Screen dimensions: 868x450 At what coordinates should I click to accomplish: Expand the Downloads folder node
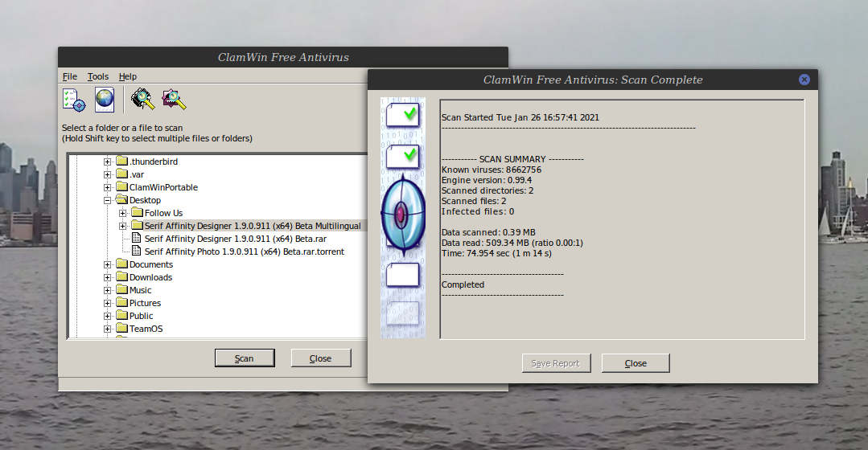(x=107, y=277)
